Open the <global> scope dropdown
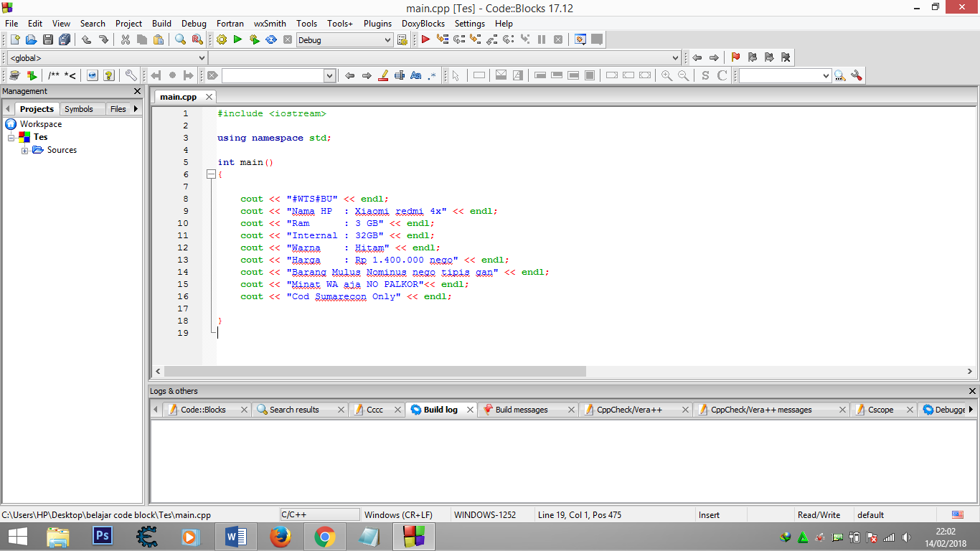This screenshot has width=980, height=551. tap(202, 58)
